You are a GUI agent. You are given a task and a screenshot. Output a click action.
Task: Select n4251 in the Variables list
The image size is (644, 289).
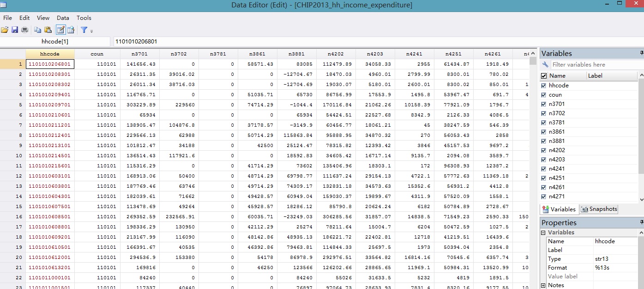(557, 178)
